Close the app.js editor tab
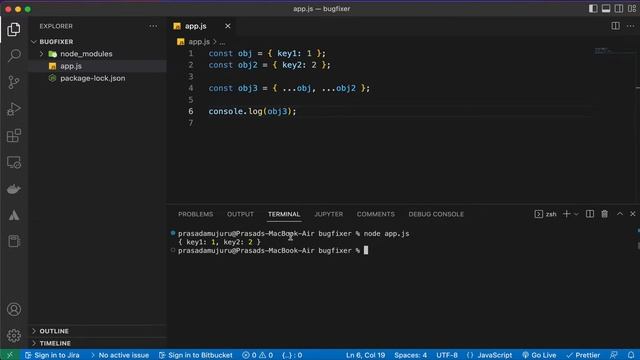The width and height of the screenshot is (640, 360). click(228, 26)
